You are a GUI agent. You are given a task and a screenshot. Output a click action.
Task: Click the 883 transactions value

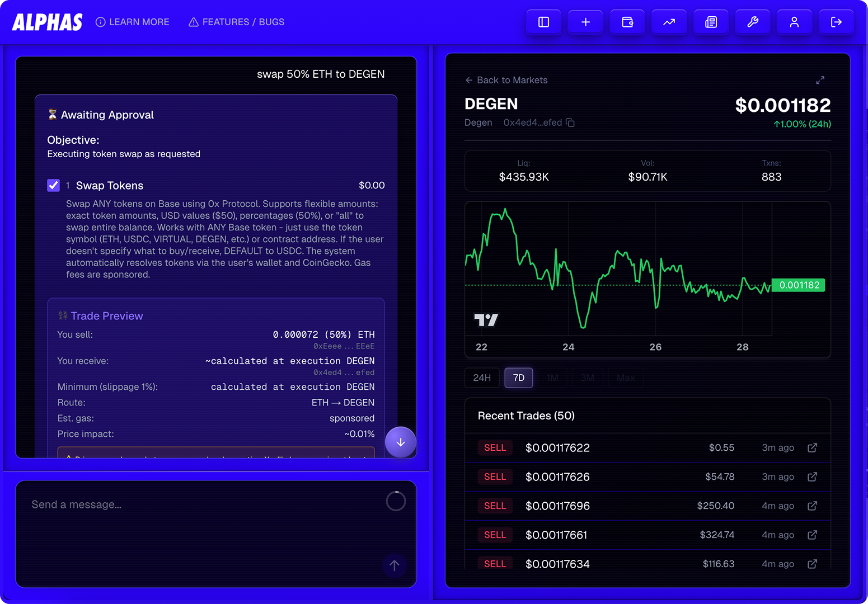tap(771, 177)
